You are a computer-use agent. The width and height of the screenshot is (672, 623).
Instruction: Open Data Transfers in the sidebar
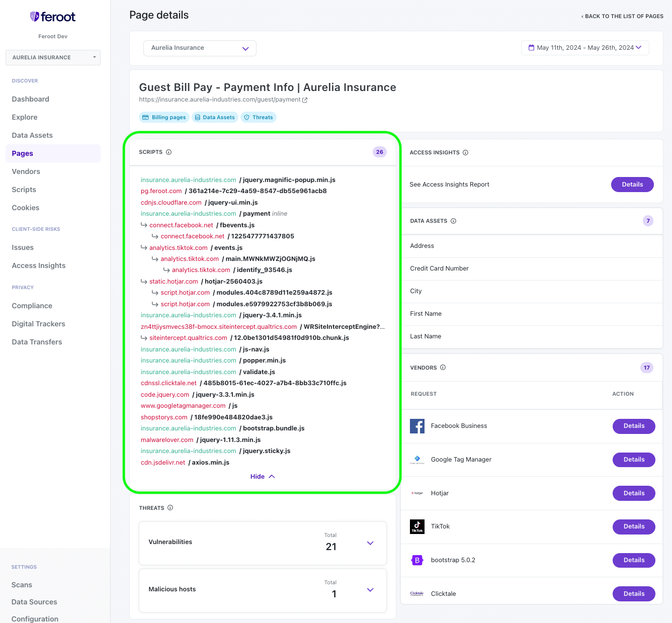point(37,342)
